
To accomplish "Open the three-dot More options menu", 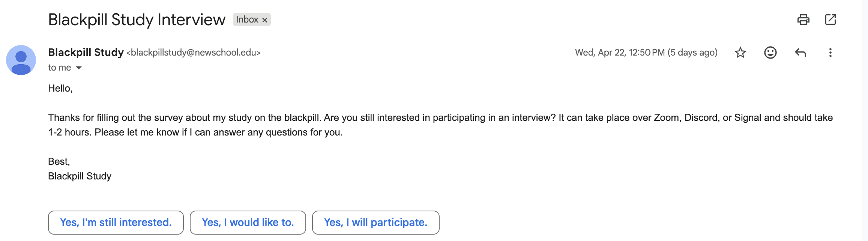I will (830, 53).
